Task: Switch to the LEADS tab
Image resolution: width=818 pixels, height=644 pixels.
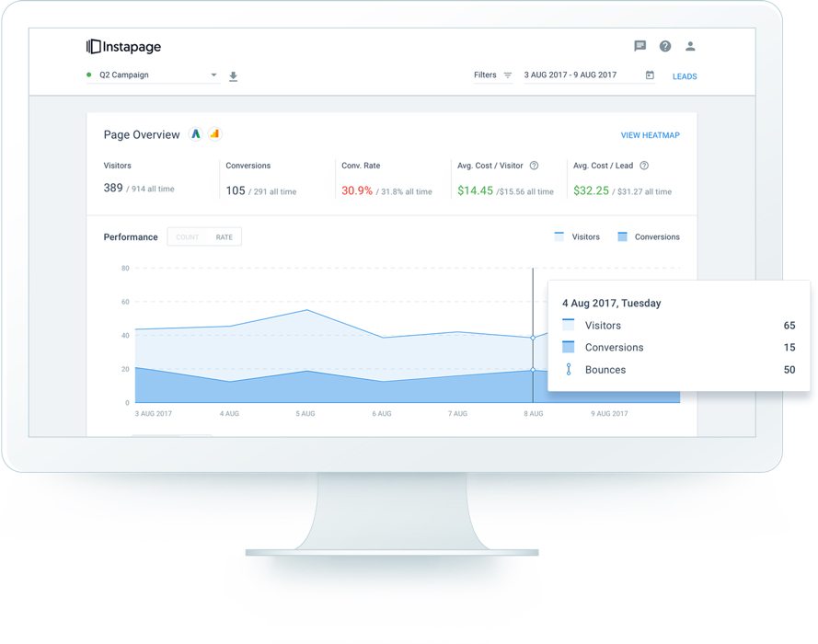Action: pos(684,76)
